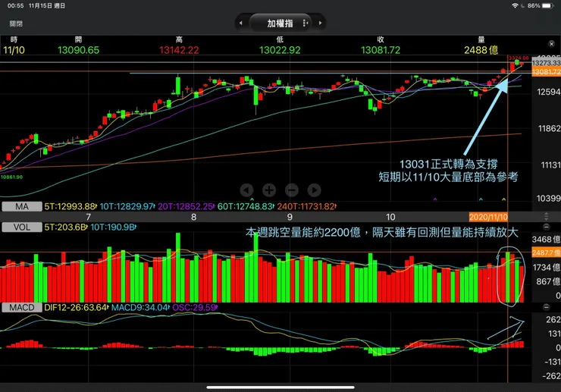Collapse the MACD panel with minus icon
This screenshot has height=392, width=561.
(x=546, y=307)
